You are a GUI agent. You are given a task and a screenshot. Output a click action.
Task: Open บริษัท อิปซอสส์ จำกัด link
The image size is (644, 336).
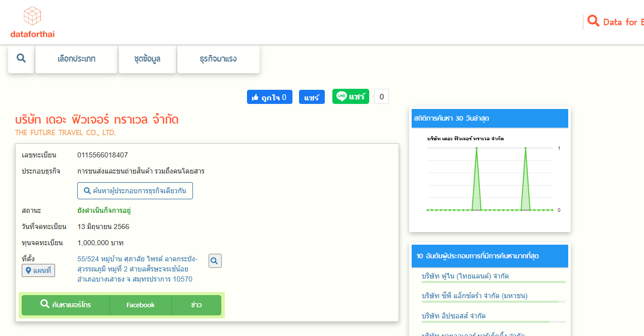pyautogui.click(x=454, y=316)
